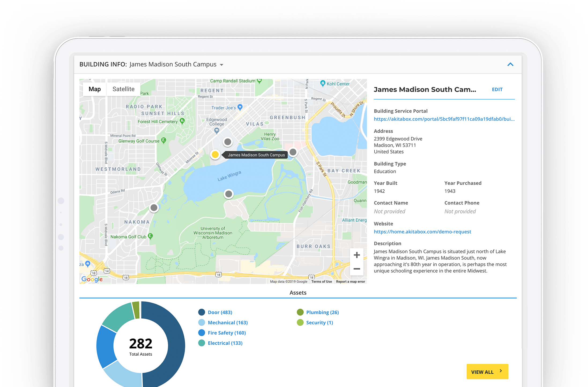Open Plumbing (26) asset category
The image size is (588, 387).
click(x=322, y=312)
